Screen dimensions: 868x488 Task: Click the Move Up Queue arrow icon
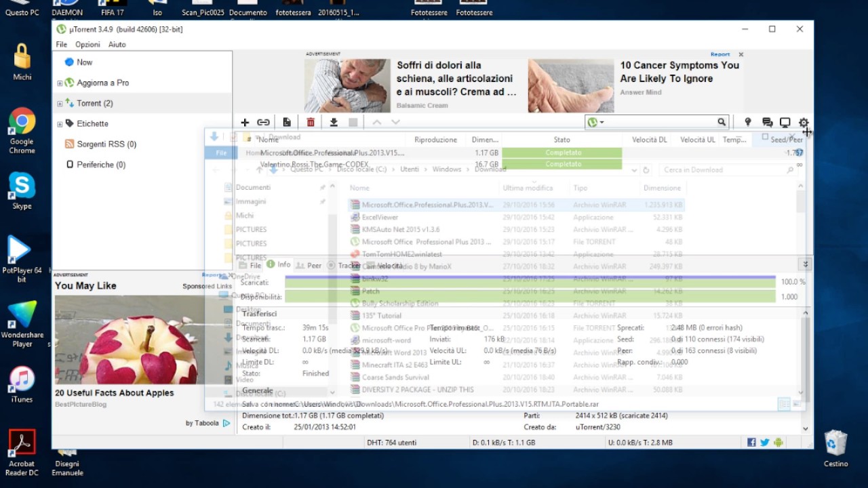pyautogui.click(x=377, y=123)
